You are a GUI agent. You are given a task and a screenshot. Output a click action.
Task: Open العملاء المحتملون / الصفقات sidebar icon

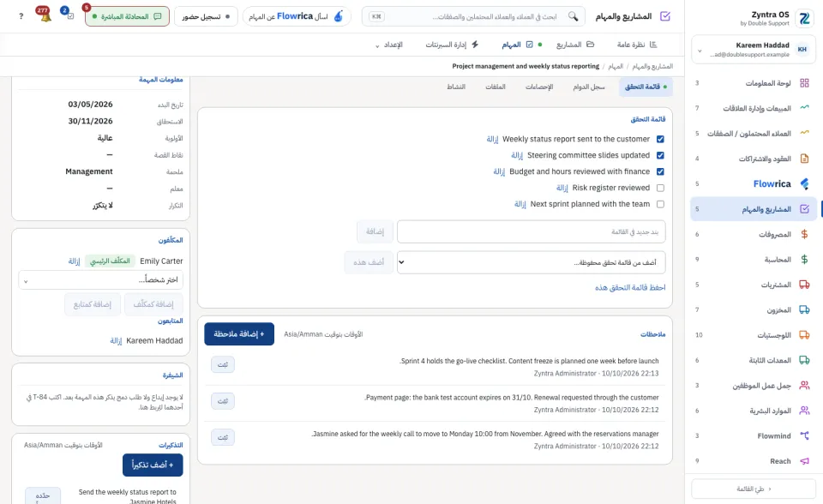point(804,134)
